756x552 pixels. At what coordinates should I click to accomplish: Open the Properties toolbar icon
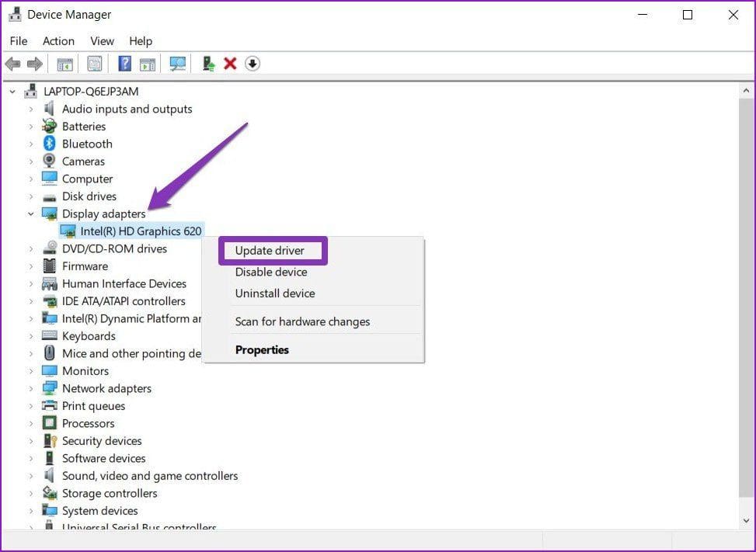tap(95, 64)
